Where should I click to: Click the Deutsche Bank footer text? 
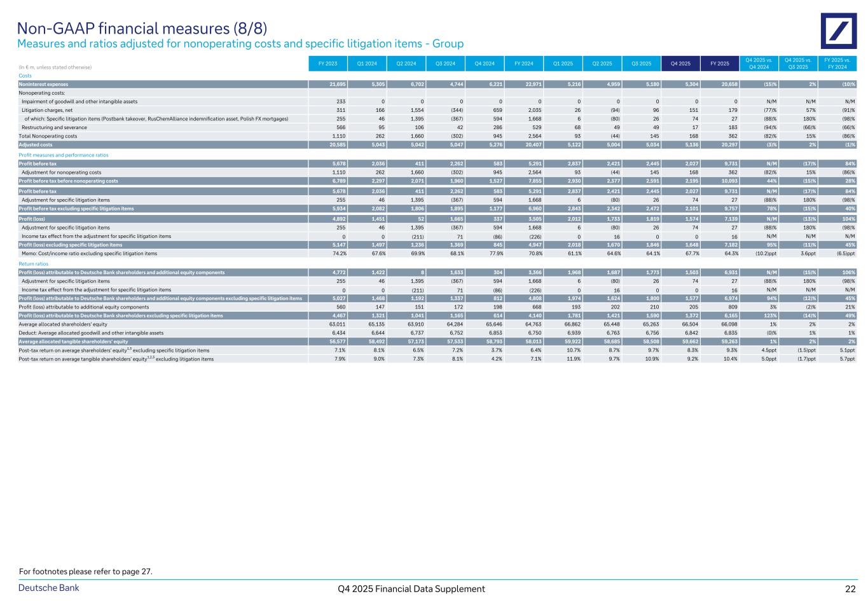pos(48,588)
